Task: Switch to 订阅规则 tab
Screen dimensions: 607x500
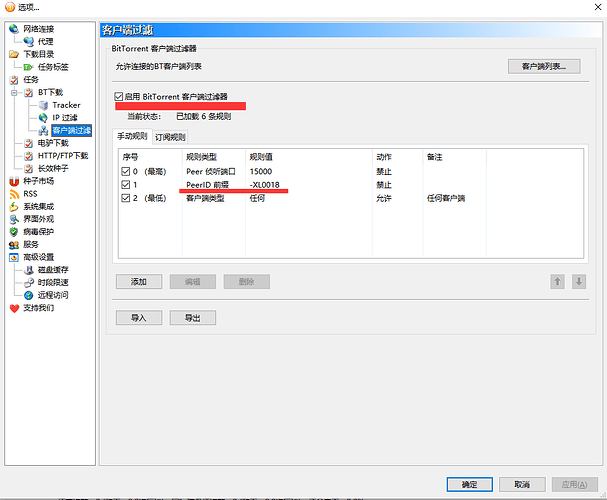Action: 170,137
